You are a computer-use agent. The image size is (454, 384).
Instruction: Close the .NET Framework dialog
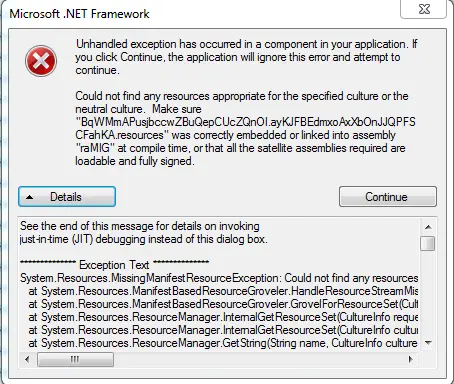coord(424,9)
